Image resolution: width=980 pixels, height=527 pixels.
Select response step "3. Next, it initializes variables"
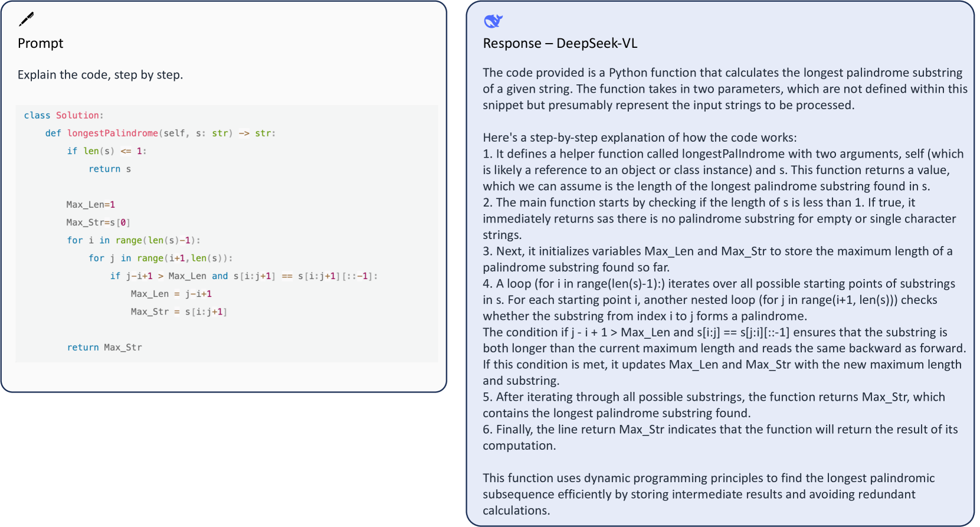tap(717, 259)
